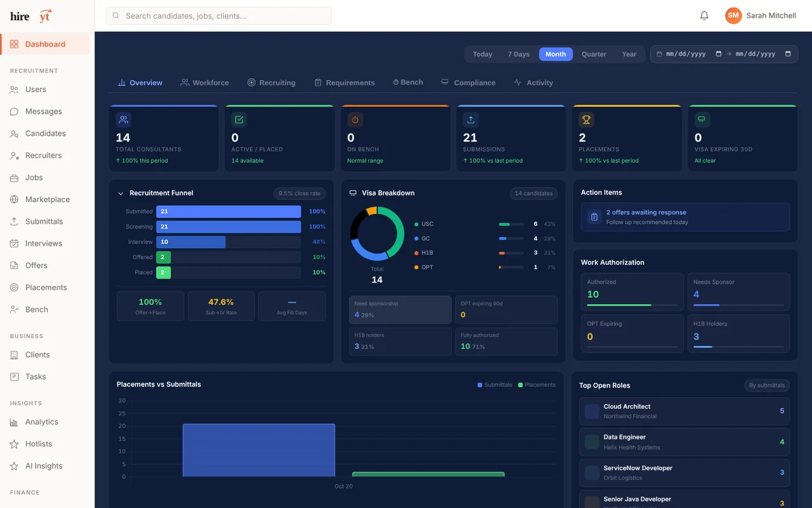Toggle the Submittals legend in chart
The image size is (812, 508).
point(495,385)
